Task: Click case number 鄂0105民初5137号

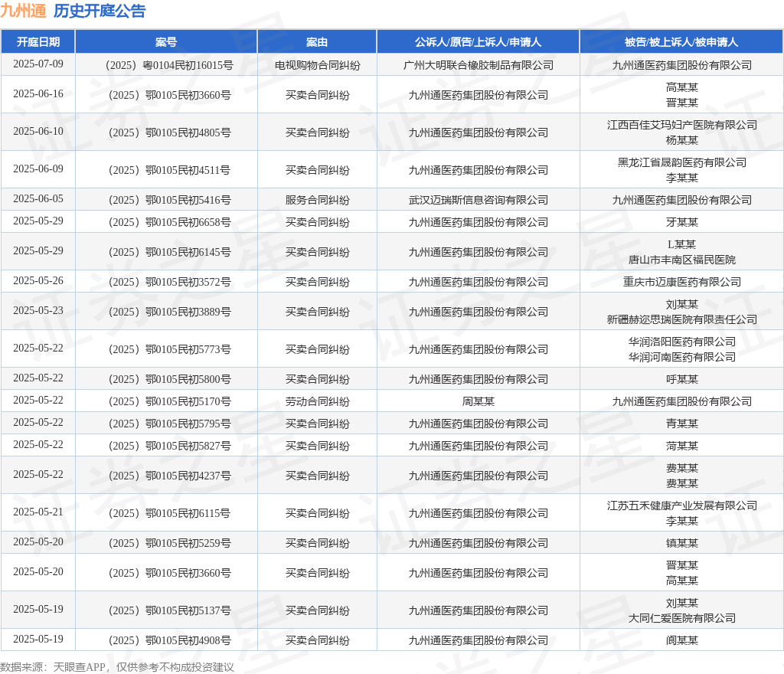Action: [169, 610]
